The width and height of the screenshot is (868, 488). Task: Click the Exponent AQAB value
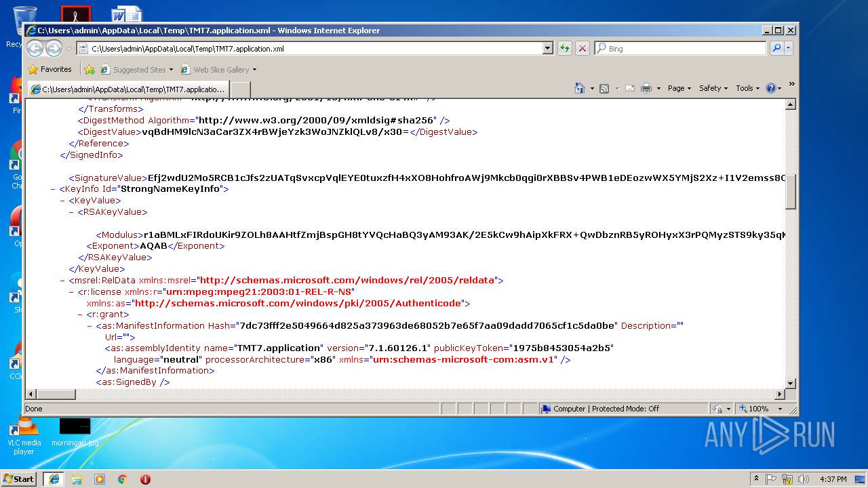click(x=153, y=246)
